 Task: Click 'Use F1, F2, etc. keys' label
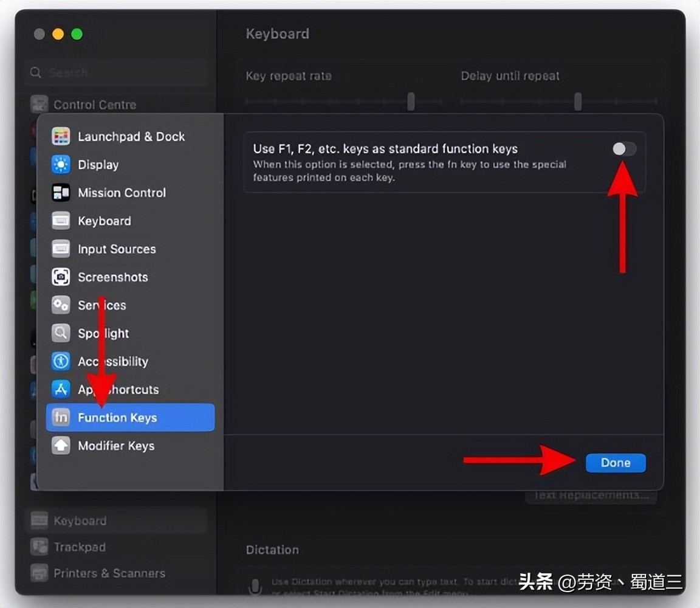click(x=385, y=149)
